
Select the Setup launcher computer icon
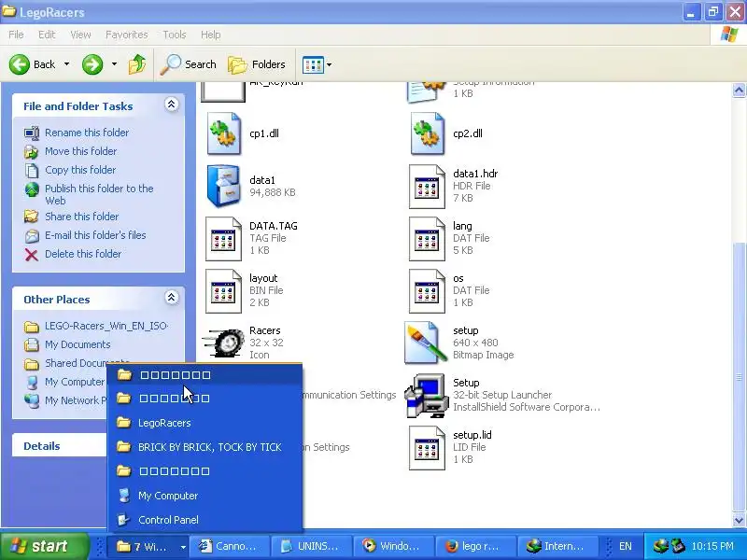(x=426, y=395)
